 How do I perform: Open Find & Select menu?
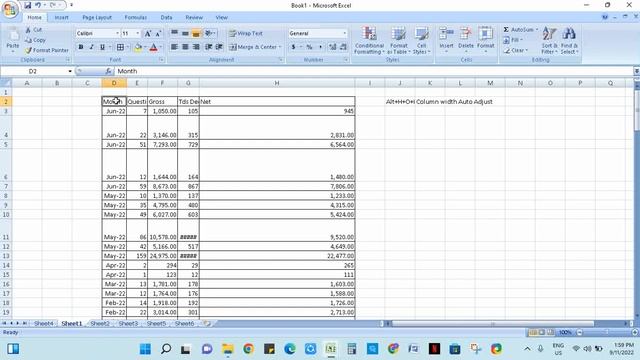pyautogui.click(x=569, y=40)
